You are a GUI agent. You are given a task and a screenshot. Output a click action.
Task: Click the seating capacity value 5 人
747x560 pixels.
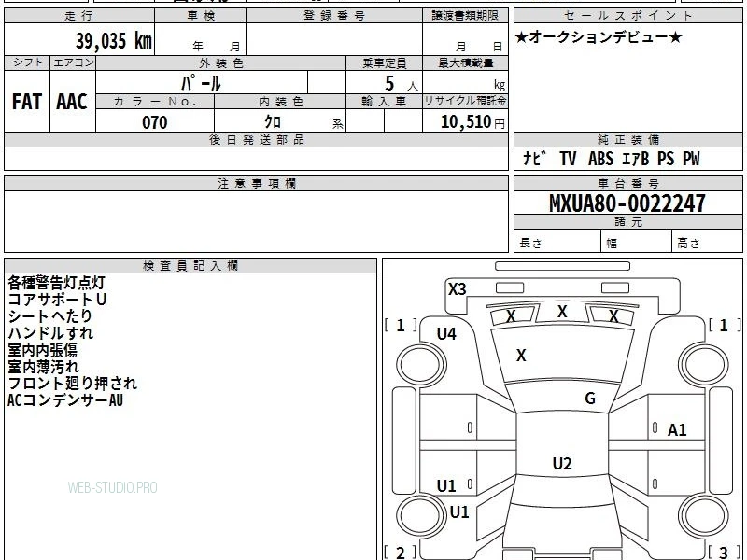pyautogui.click(x=401, y=84)
